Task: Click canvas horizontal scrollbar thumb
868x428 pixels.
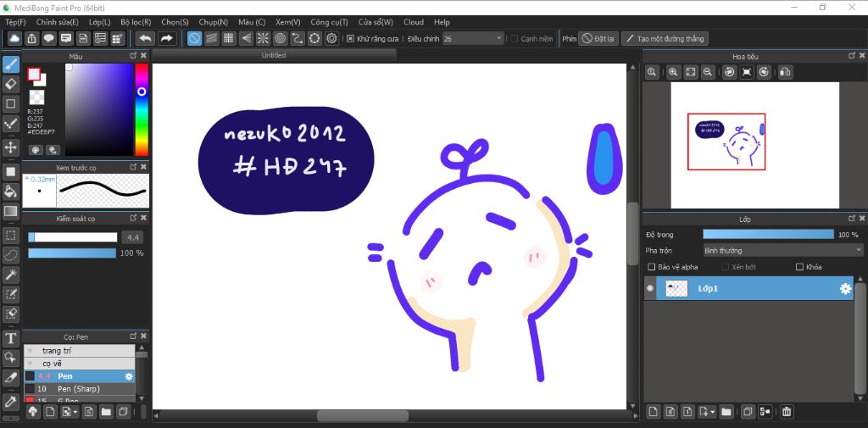Action: click(x=363, y=415)
